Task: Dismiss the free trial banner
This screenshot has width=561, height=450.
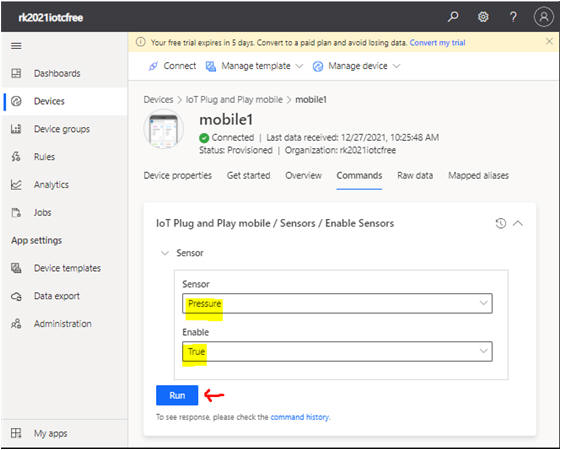Action: click(x=549, y=41)
